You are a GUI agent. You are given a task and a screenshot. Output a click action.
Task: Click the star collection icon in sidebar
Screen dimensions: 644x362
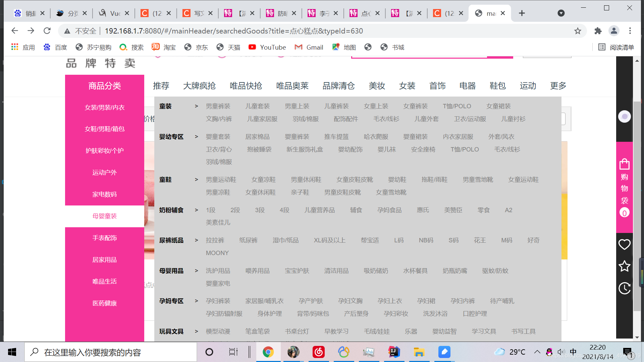tap(624, 266)
